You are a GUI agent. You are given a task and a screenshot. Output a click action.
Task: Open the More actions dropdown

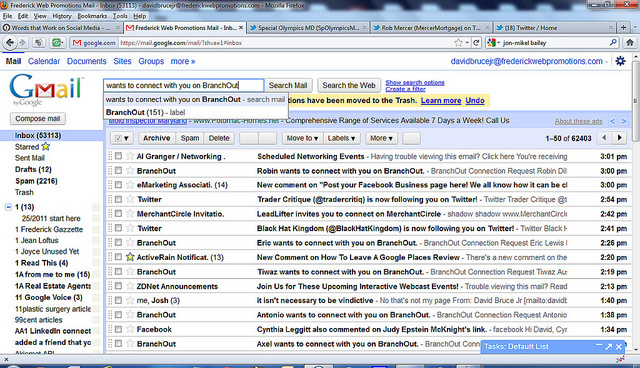(381, 138)
